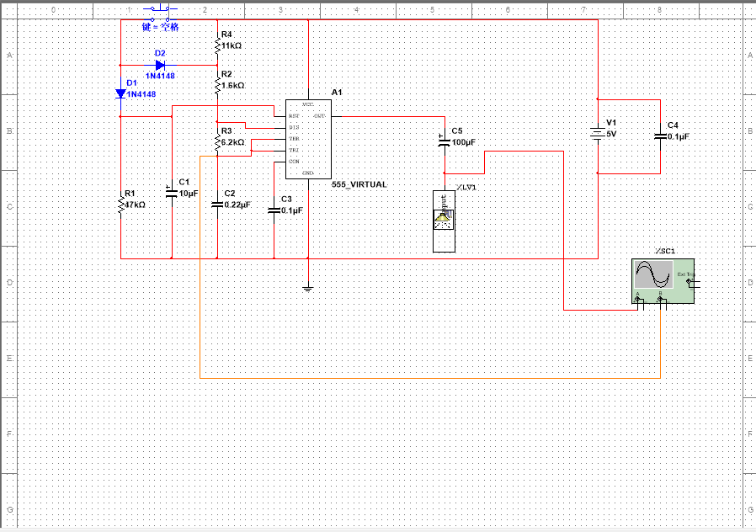The height and width of the screenshot is (532, 756).
Task: Click the oscilloscope channel A terminal
Action: [x=638, y=301]
